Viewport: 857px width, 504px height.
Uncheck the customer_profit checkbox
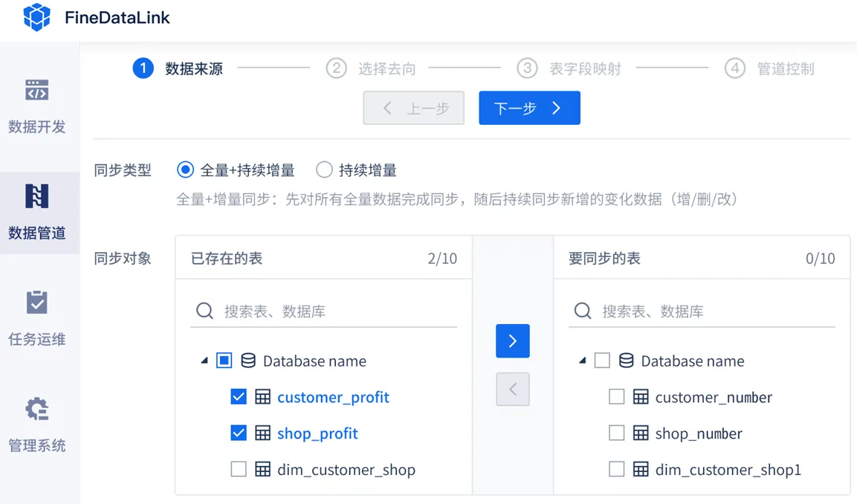[x=239, y=397]
